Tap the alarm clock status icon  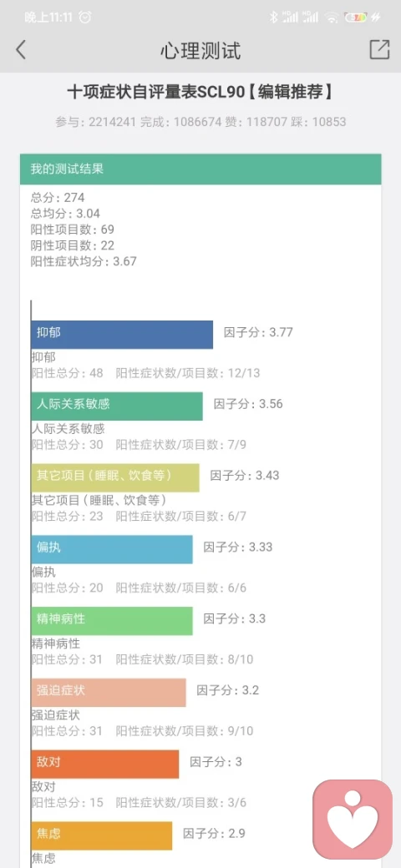coord(85,18)
